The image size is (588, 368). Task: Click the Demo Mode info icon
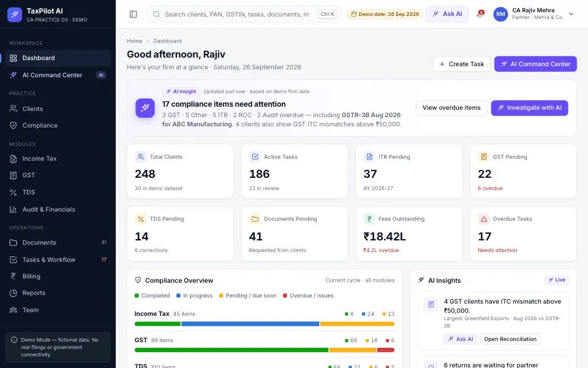coord(14,340)
